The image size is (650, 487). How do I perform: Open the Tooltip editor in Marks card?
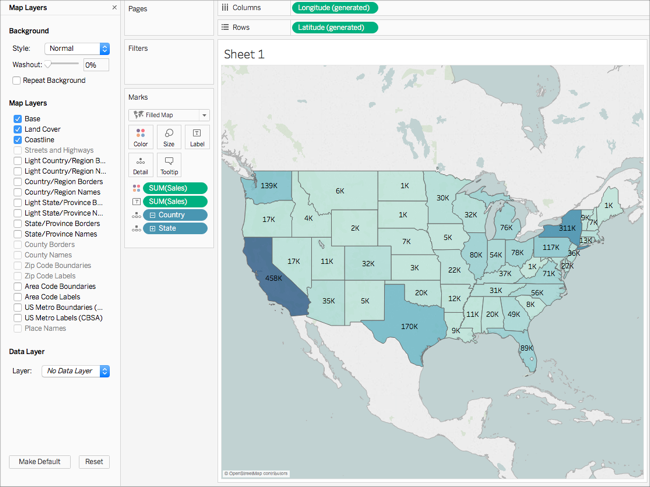[x=168, y=165]
